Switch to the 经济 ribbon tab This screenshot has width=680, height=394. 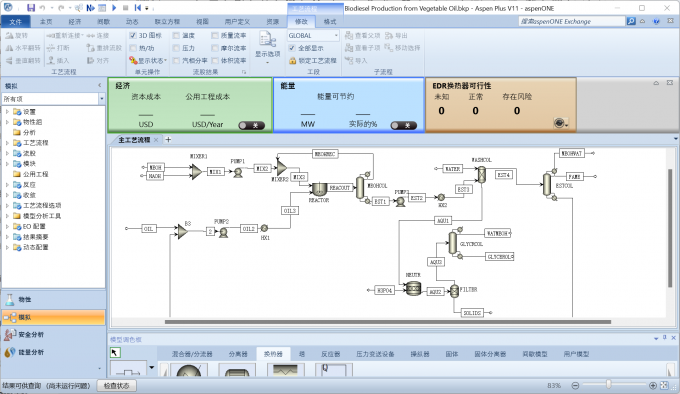75,22
